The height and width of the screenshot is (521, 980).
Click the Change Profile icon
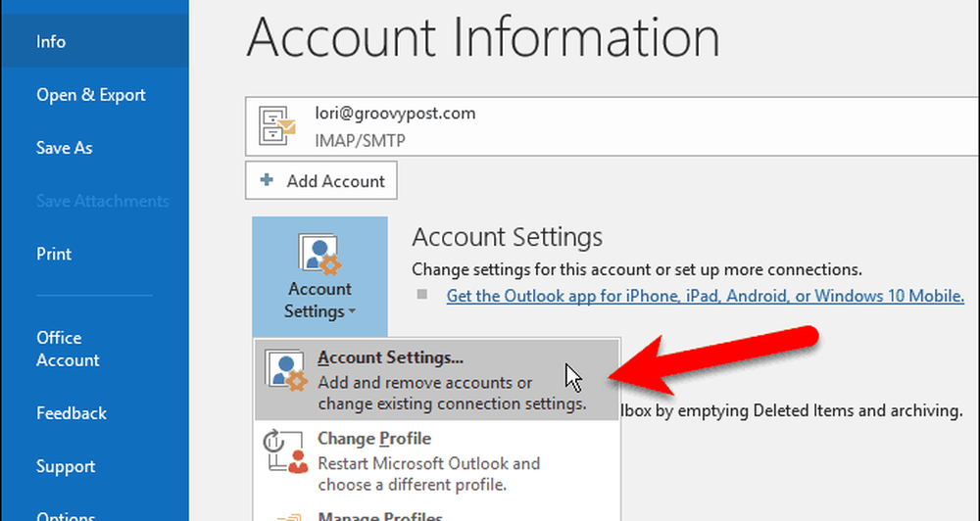point(285,450)
